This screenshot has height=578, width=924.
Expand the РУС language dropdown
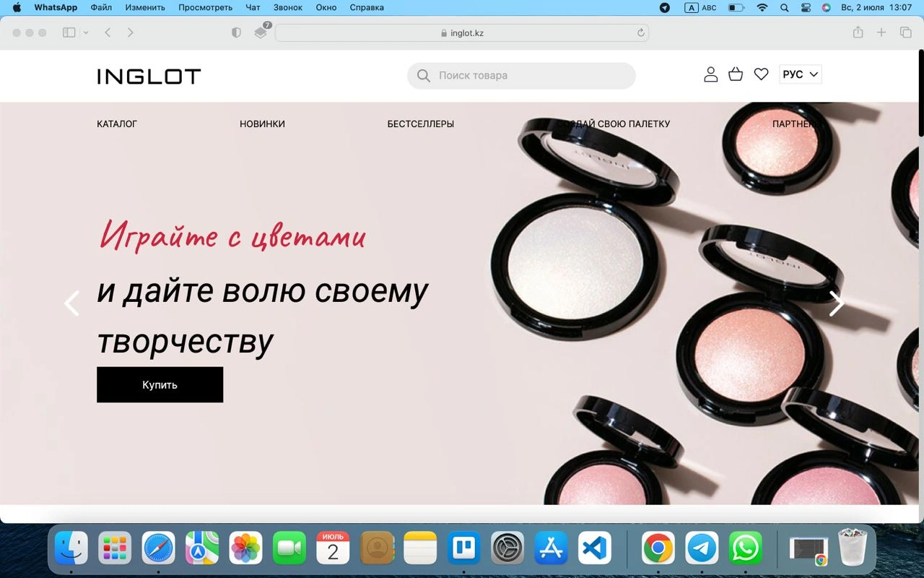point(801,74)
